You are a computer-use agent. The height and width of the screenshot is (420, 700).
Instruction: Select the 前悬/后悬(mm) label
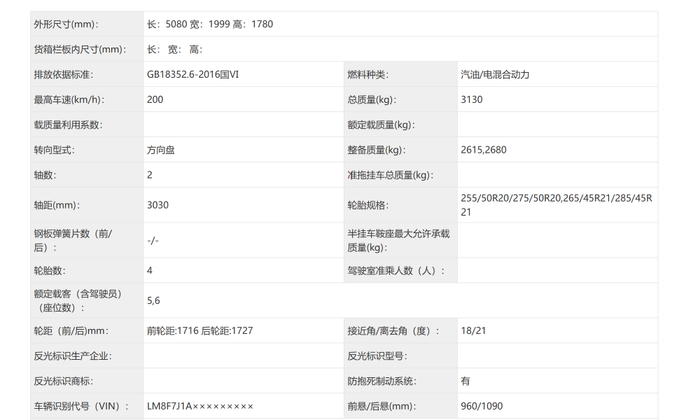click(x=381, y=406)
